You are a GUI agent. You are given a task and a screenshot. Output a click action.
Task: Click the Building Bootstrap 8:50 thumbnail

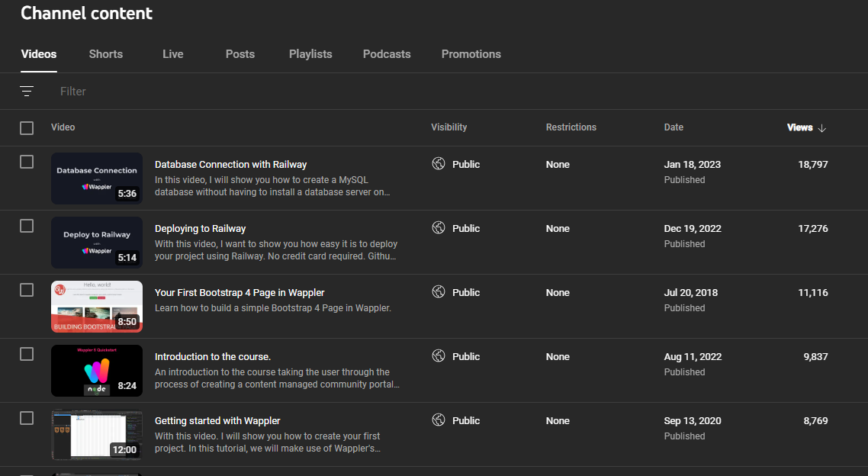pyautogui.click(x=97, y=307)
